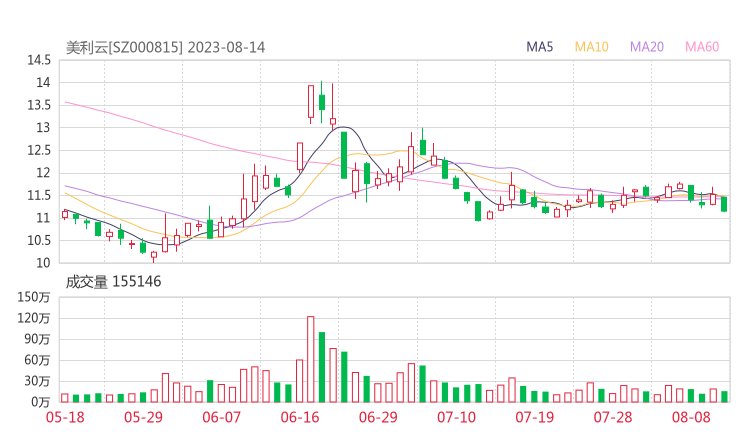Click the 150万 volume axis label
This screenshot has width=740, height=440.
click(34, 297)
